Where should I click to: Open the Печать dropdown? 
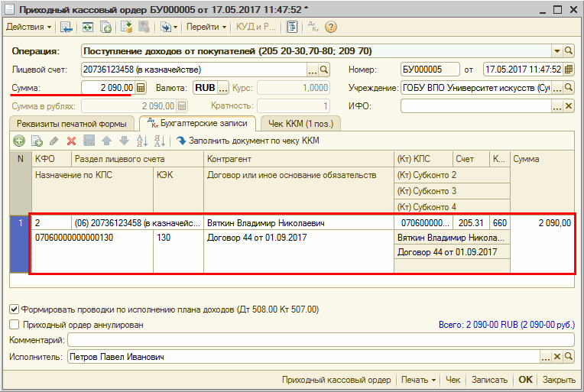(x=418, y=380)
